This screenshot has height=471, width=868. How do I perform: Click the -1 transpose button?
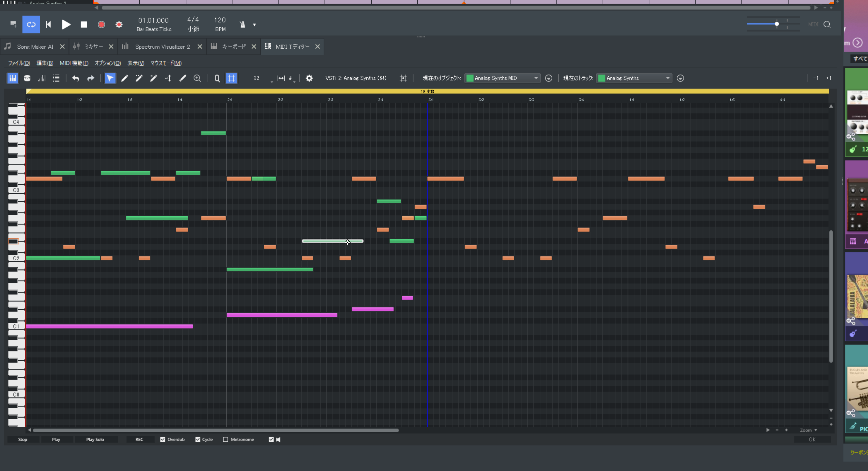coord(816,78)
